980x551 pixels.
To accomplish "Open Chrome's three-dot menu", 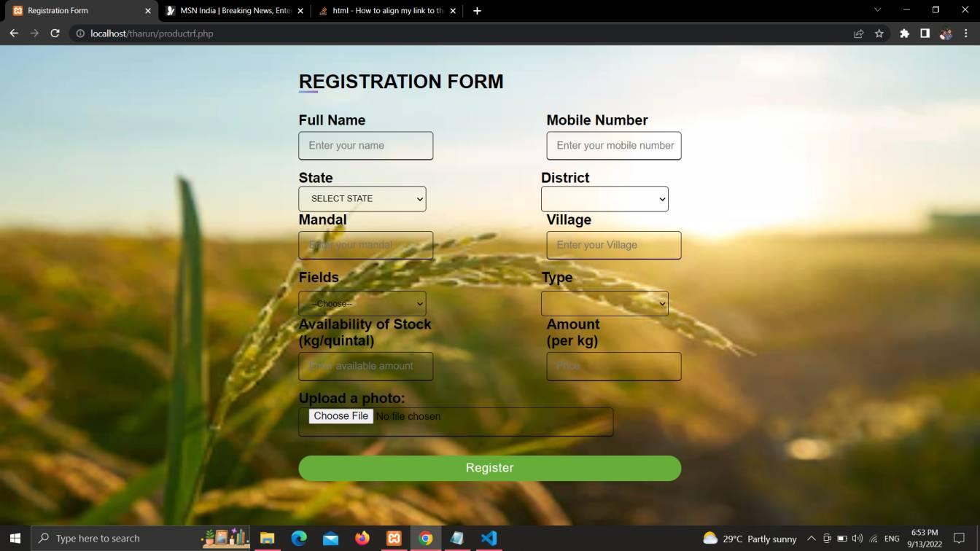I will click(x=966, y=34).
